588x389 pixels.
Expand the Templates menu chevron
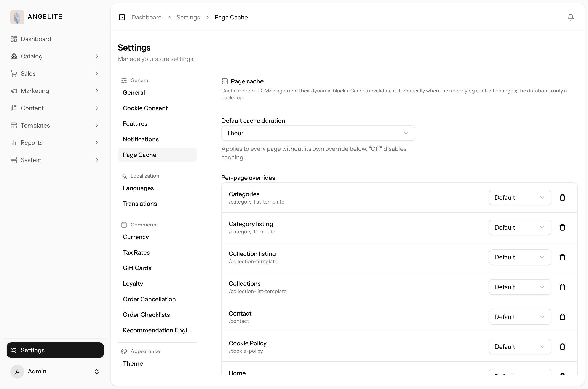(97, 126)
